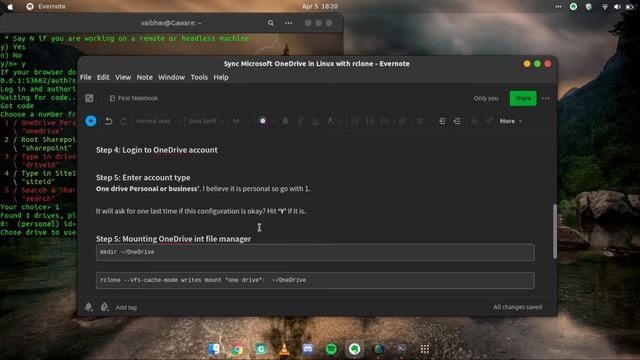Viewport: 640px width, 360px height.
Task: Click the Evernote tray icon in top bar
Action: click(573, 7)
